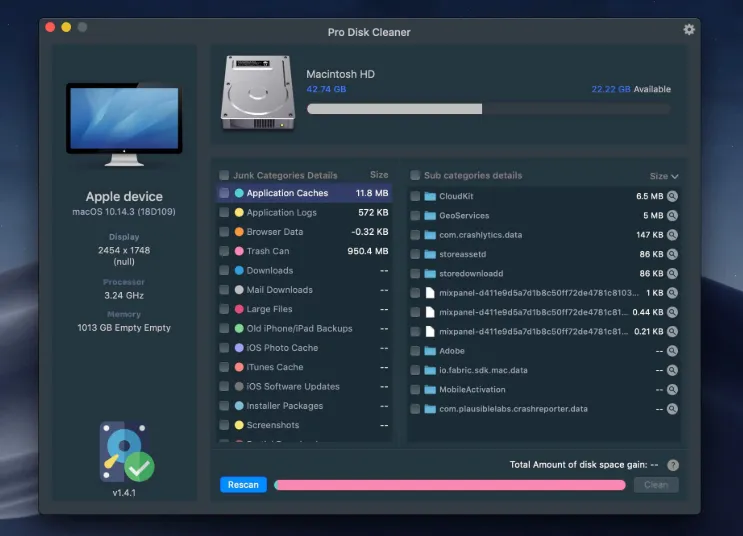The image size is (743, 536).
Task: Click the Adobe folder icon
Action: (430, 351)
